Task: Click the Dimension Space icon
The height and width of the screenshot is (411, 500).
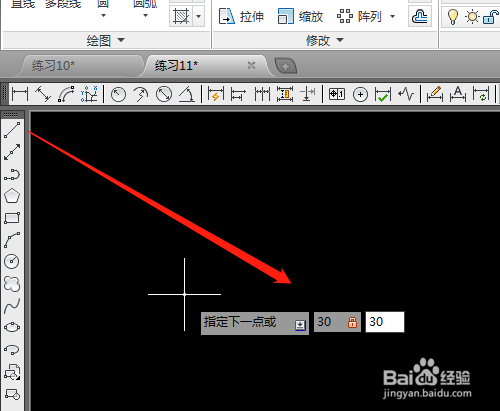Action: (285, 94)
